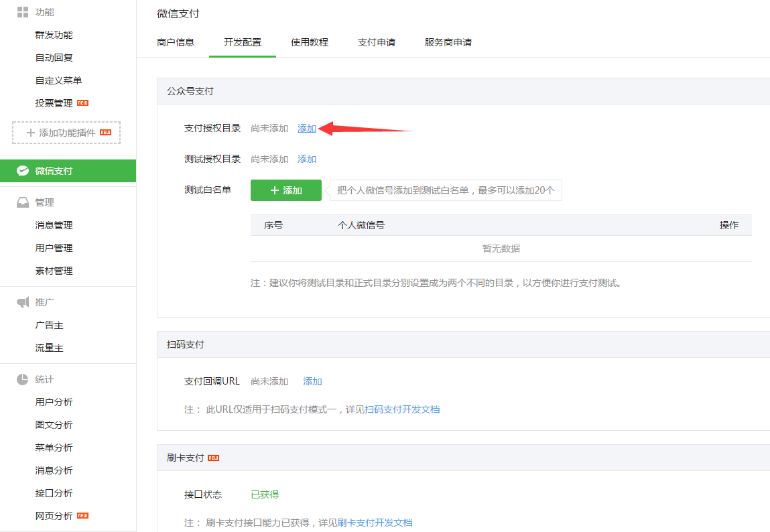The width and height of the screenshot is (770, 532).
Task: Open 用户管理 in the sidebar
Action: coord(54,248)
